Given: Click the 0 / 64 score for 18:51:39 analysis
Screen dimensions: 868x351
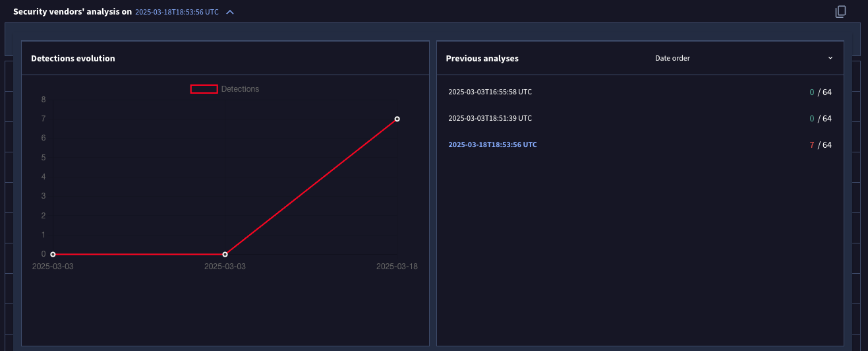Looking at the screenshot, I should pos(821,119).
